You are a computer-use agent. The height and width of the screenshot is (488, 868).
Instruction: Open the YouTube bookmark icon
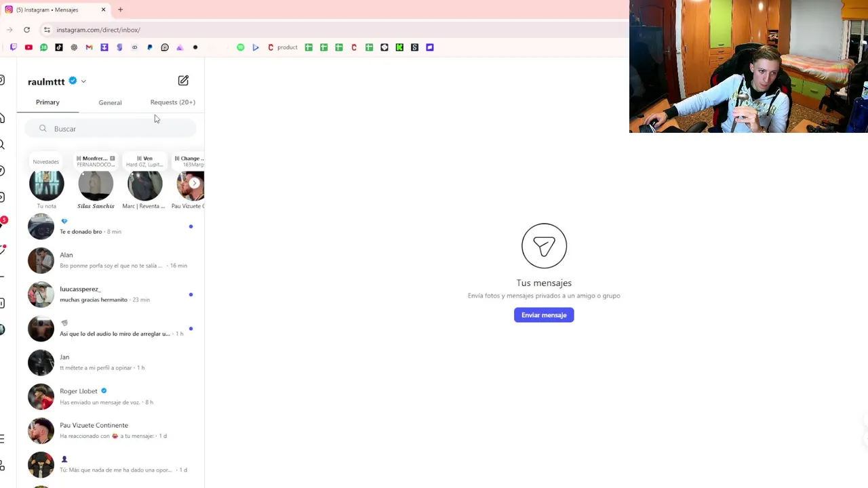point(28,47)
